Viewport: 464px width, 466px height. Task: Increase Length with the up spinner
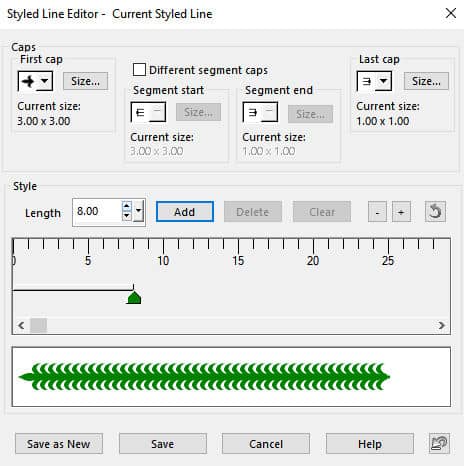coord(127,206)
